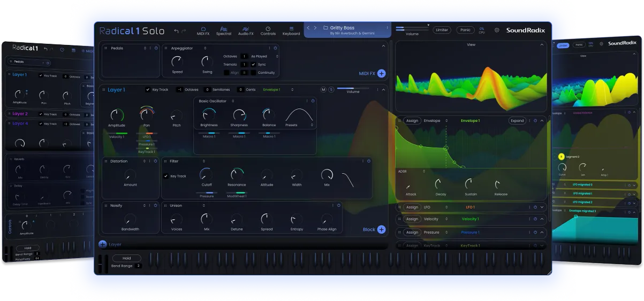Click the oscillator Presets waveform shape
The height and width of the screenshot is (301, 644).
[299, 115]
